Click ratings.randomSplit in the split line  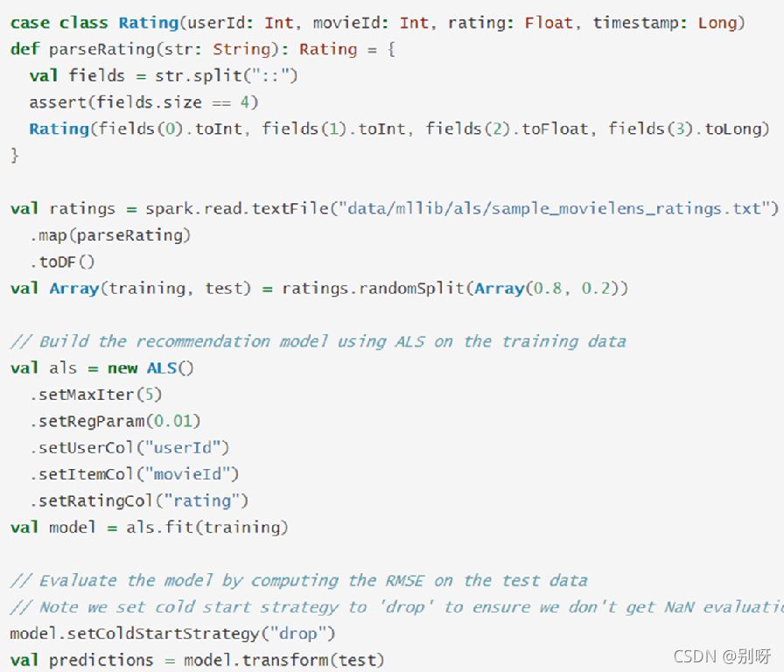click(374, 289)
